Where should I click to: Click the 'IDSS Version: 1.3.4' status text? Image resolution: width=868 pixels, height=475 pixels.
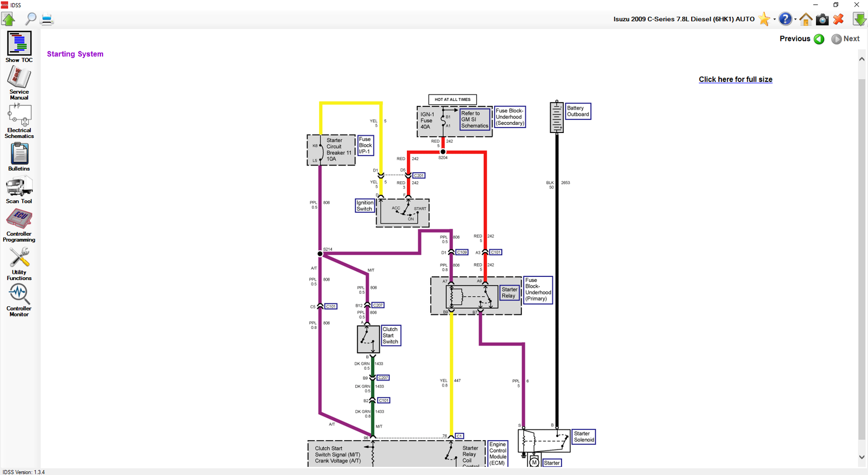(24, 472)
